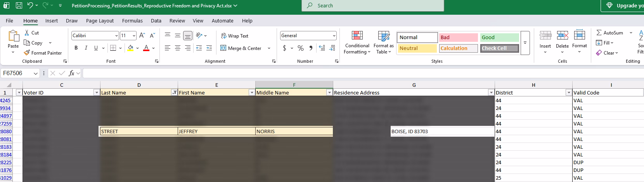Open the Home ribbon tab
The height and width of the screenshot is (182, 644).
tap(30, 21)
